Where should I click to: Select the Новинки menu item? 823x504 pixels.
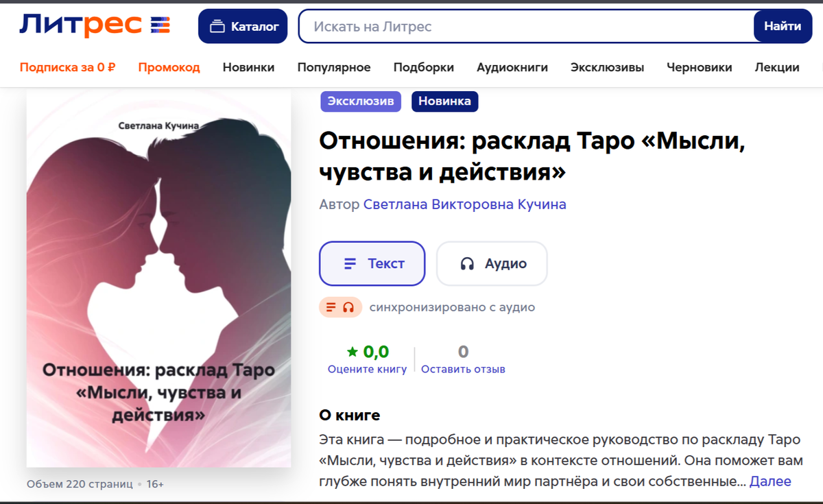click(x=248, y=67)
